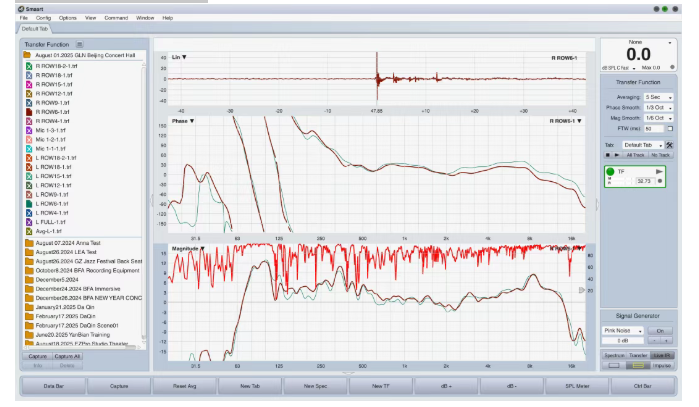699x407 pixels.
Task: Click the Reset Avg button
Action: 185,385
